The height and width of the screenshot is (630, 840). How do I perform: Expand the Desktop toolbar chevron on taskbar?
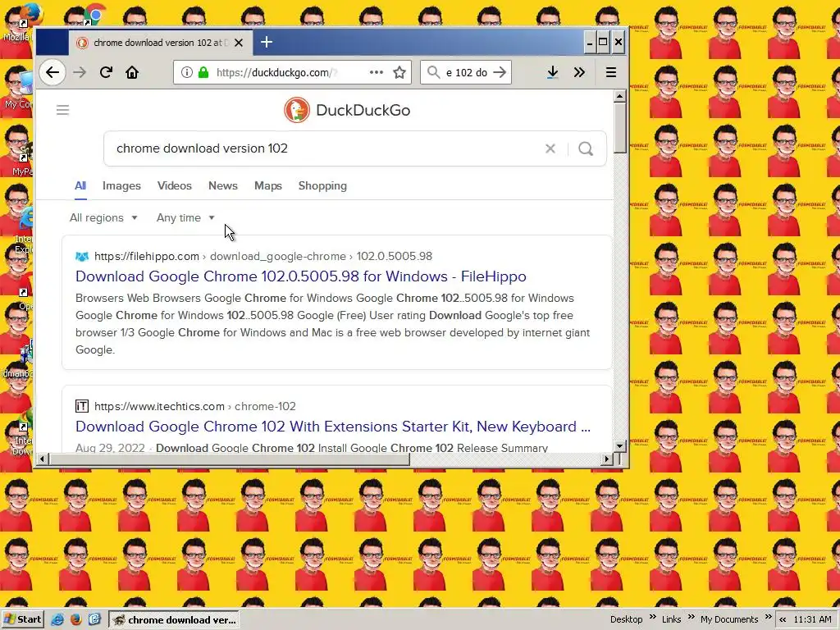[x=653, y=617]
